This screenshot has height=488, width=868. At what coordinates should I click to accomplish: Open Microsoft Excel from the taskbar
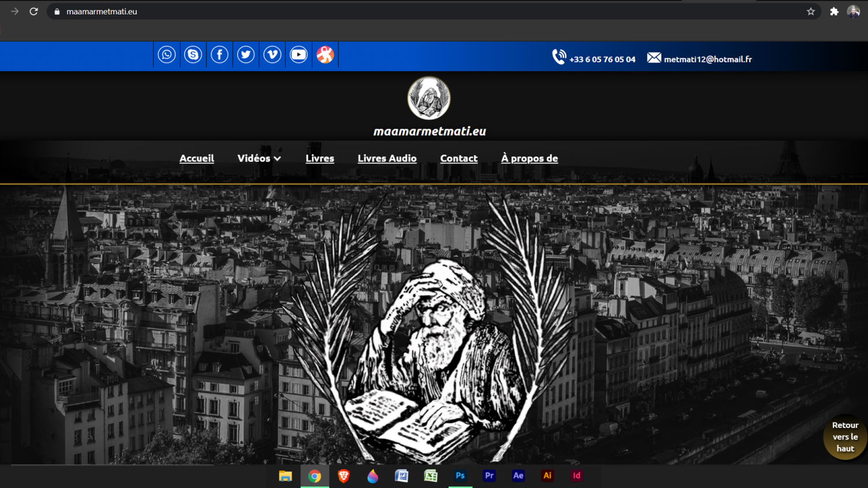pos(431,476)
